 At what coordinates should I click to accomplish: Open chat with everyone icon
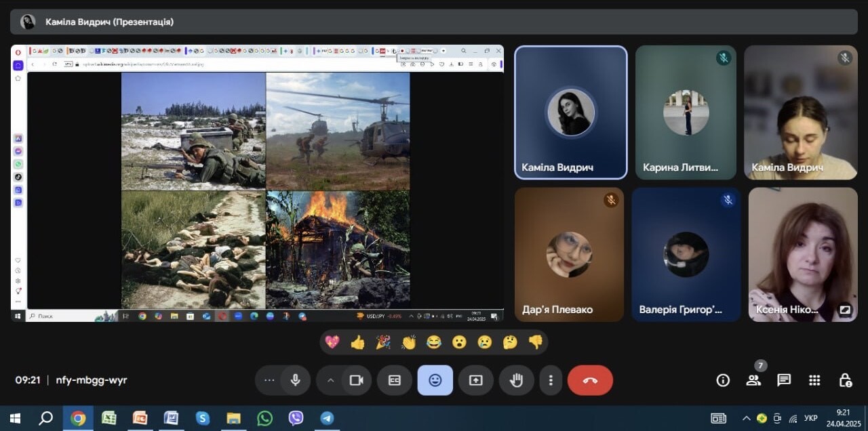784,380
